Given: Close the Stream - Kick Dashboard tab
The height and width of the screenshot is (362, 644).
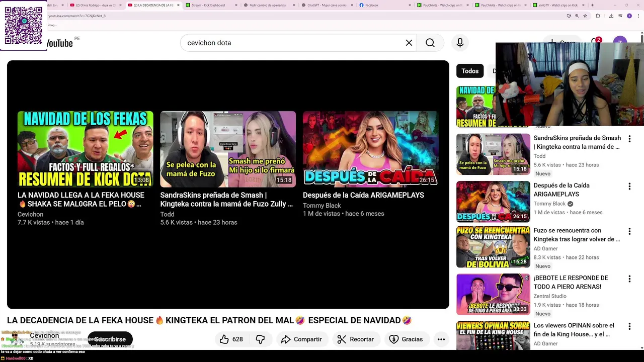Looking at the screenshot, I should [x=236, y=5].
